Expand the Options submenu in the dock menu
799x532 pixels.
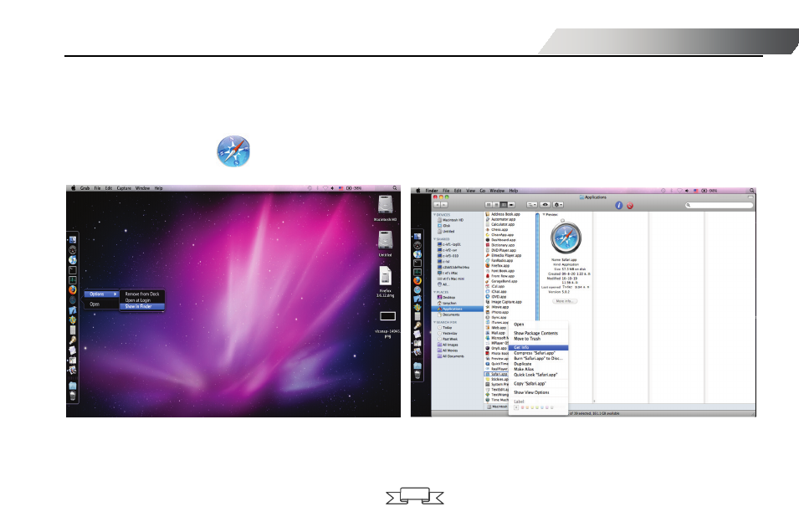tap(101, 294)
